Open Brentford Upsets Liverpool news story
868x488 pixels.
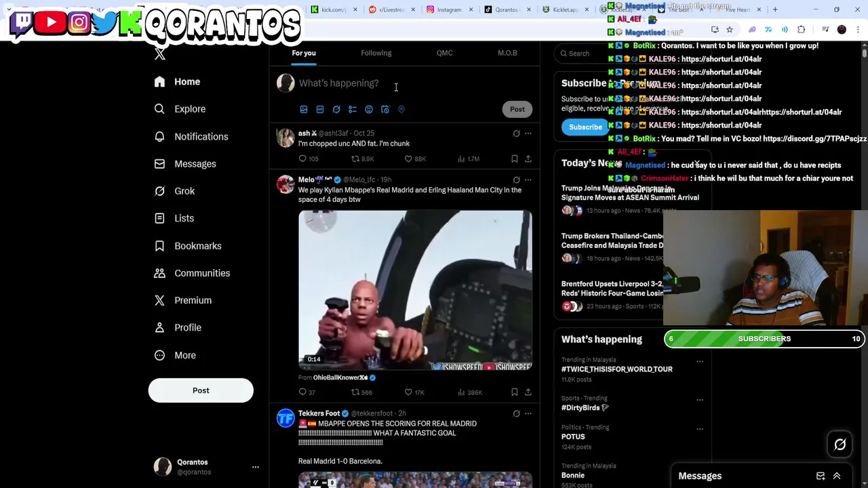pyautogui.click(x=612, y=289)
